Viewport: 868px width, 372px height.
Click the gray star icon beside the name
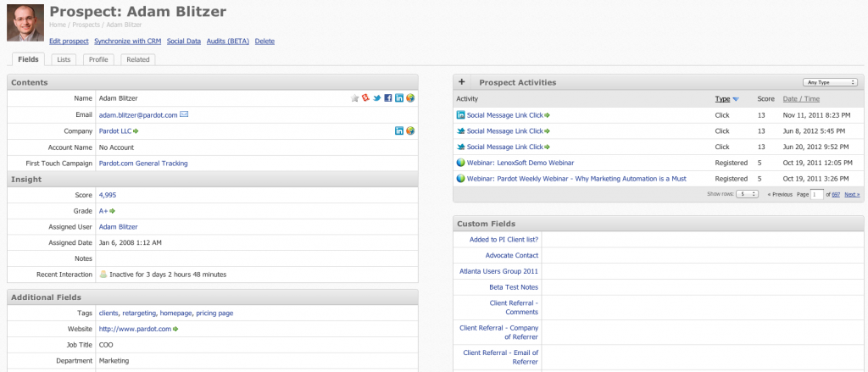(x=355, y=98)
